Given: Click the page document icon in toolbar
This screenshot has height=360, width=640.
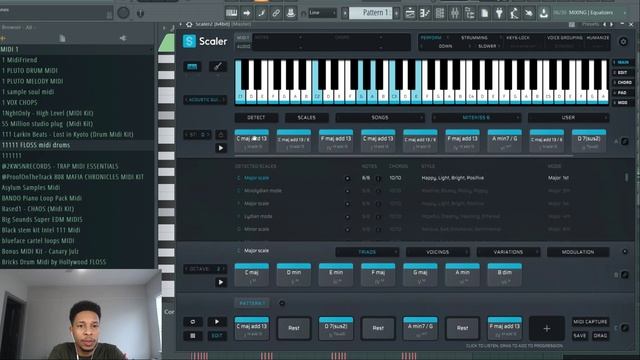Looking at the screenshot, I should point(484,13).
